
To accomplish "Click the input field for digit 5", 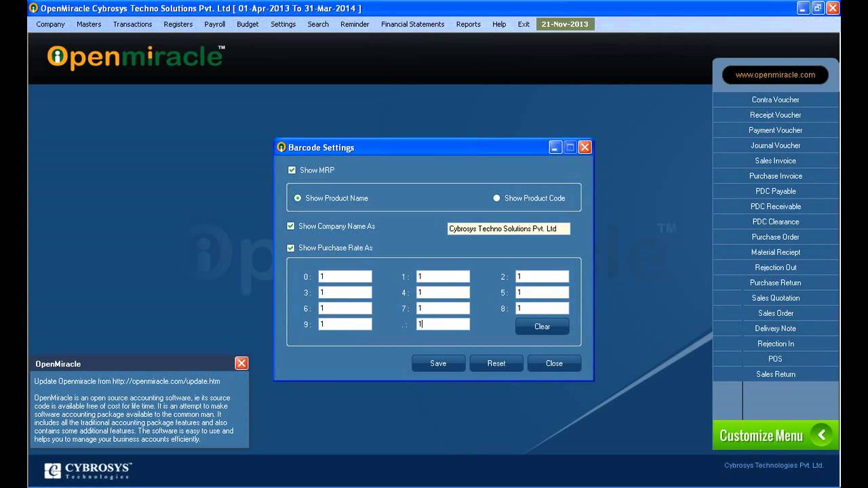I will (x=542, y=293).
